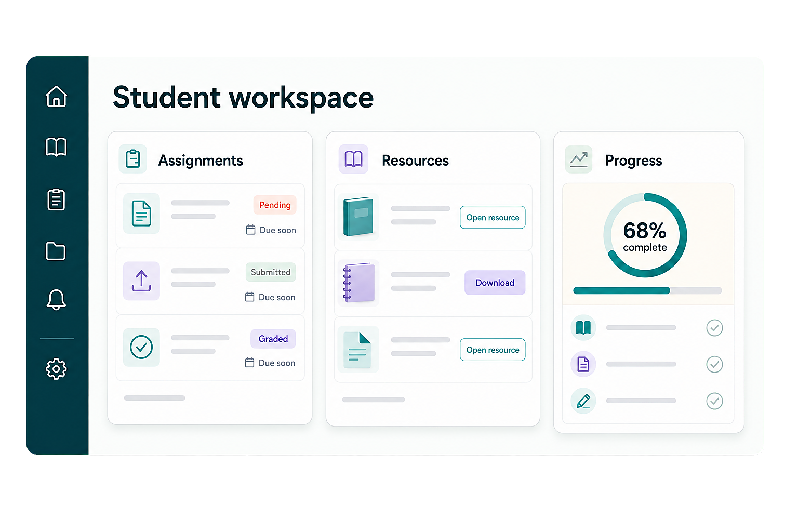
Task: Click the Graded status badge
Action: point(273,339)
